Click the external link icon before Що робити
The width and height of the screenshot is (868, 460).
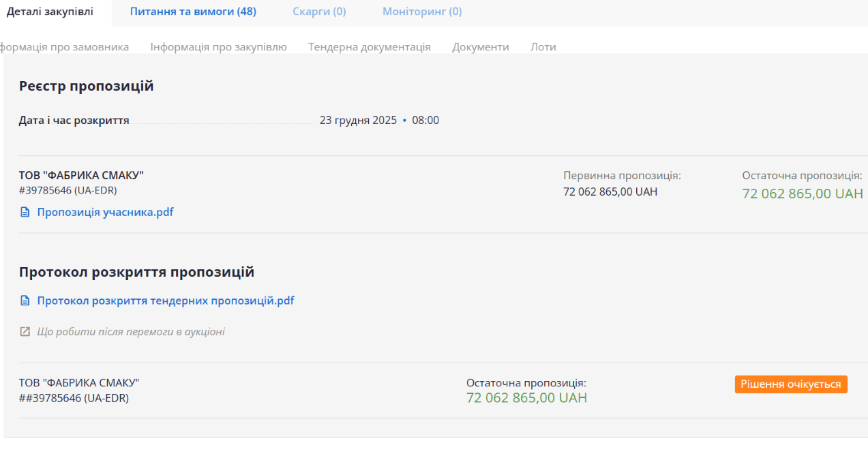click(x=25, y=332)
